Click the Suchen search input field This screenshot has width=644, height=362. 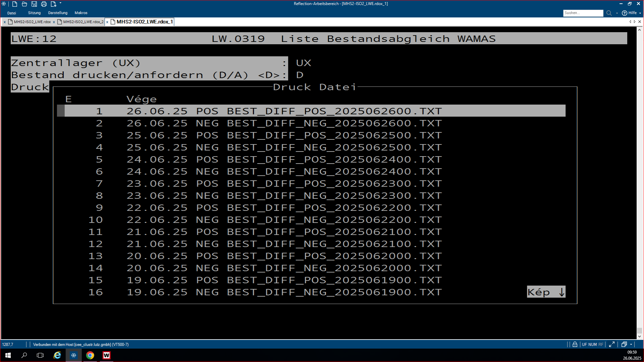tap(583, 13)
